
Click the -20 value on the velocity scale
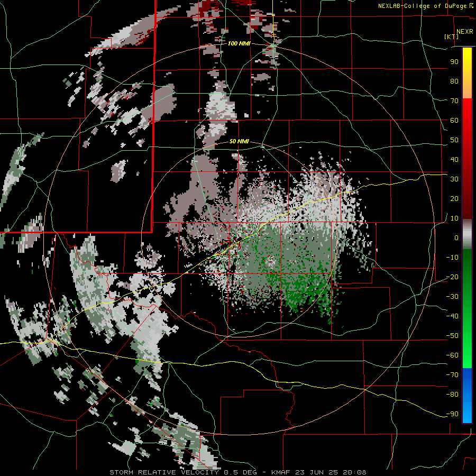click(x=452, y=277)
